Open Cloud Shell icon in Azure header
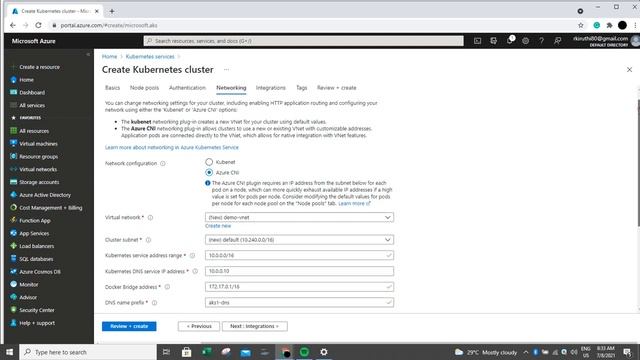This screenshot has height=360, width=640. point(477,41)
